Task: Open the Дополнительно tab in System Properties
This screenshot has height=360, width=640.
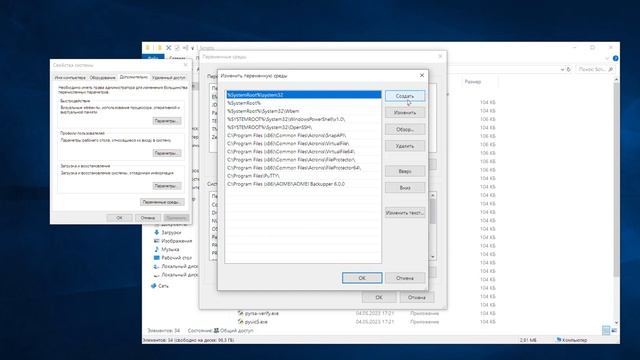Action: coord(134,77)
